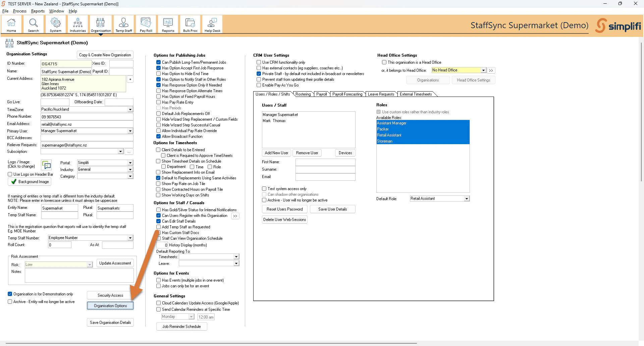The image size is (644, 346).
Task: Click the Security Access button
Action: (110, 295)
